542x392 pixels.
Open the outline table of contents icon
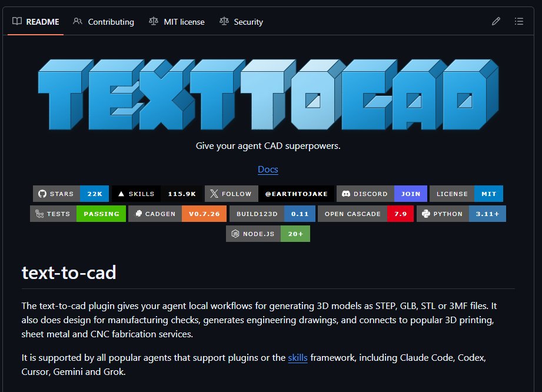pyautogui.click(x=518, y=21)
